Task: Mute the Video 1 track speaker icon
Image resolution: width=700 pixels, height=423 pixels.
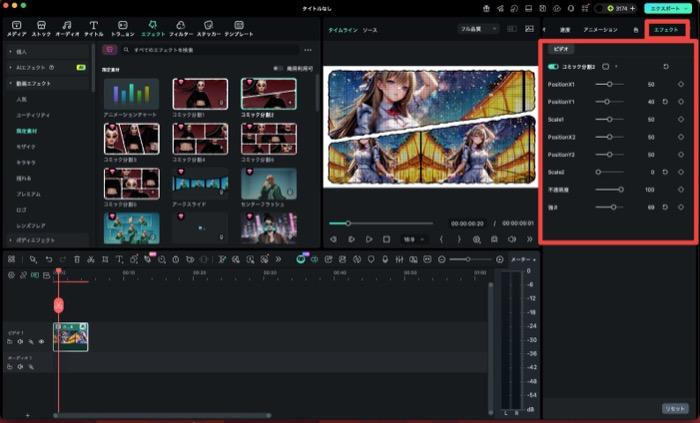Action: (x=20, y=342)
